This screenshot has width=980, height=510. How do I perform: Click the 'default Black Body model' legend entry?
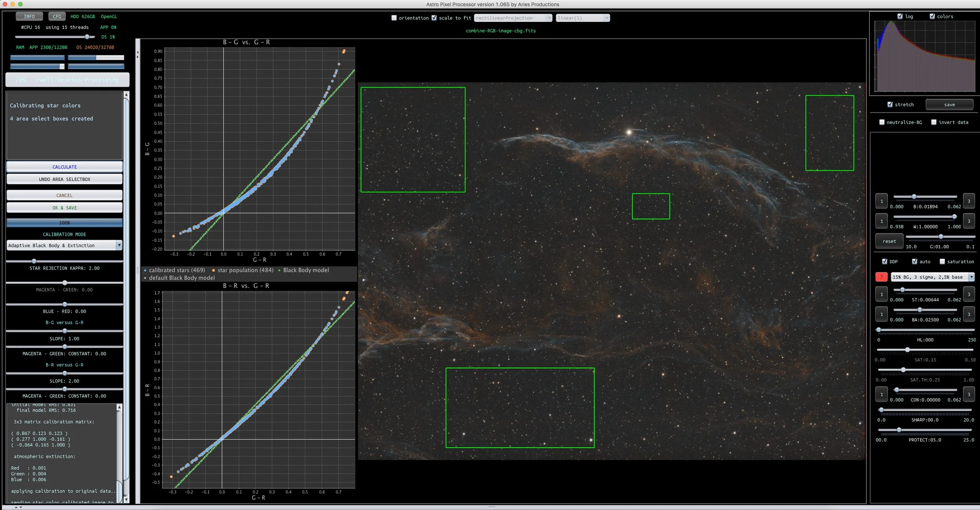click(179, 278)
